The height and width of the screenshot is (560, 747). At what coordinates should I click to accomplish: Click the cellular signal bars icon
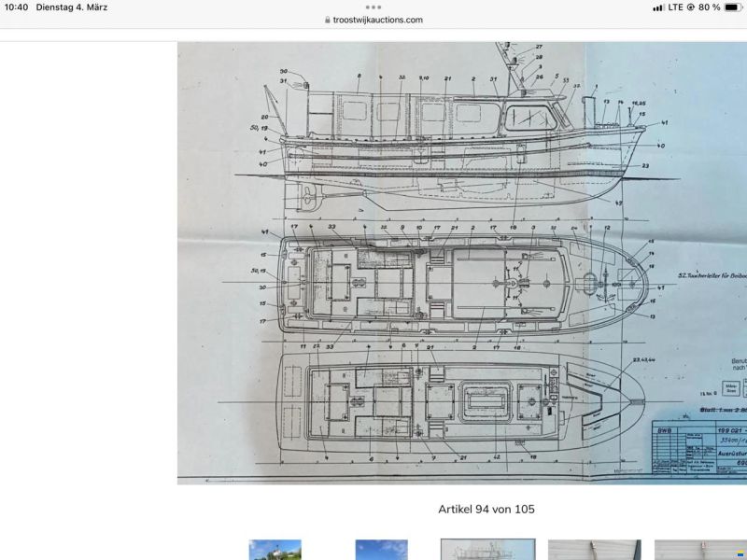pyautogui.click(x=658, y=7)
